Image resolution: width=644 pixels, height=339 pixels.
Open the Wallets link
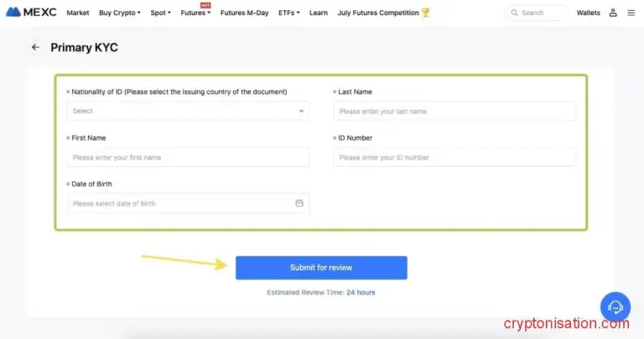[x=588, y=13]
